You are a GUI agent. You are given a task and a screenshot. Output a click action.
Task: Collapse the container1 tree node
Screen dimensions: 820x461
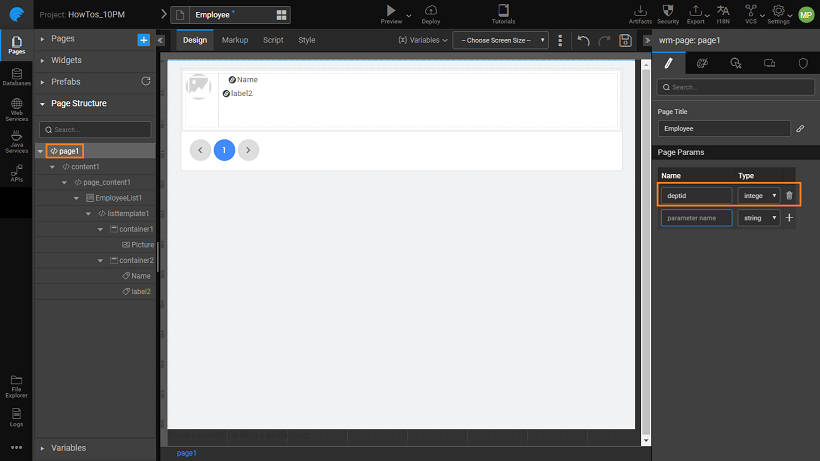point(100,229)
